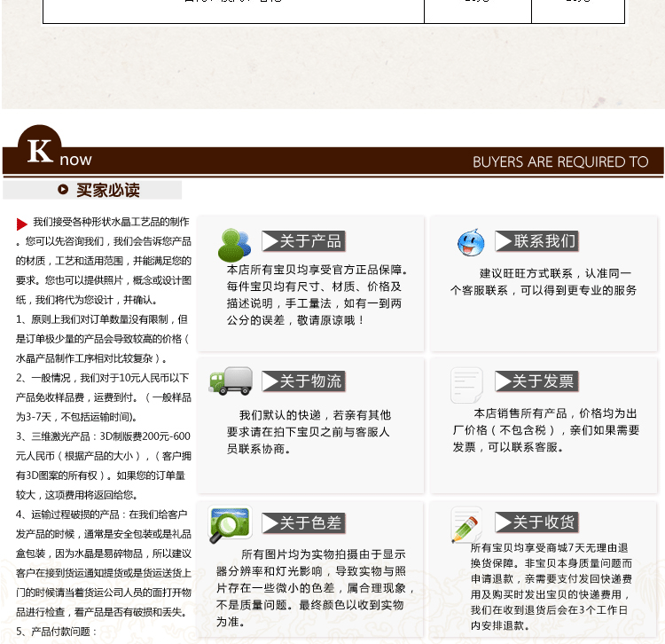Click text 本店销售所有产品，价格均为出
This screenshot has height=644, width=665.
point(555,413)
